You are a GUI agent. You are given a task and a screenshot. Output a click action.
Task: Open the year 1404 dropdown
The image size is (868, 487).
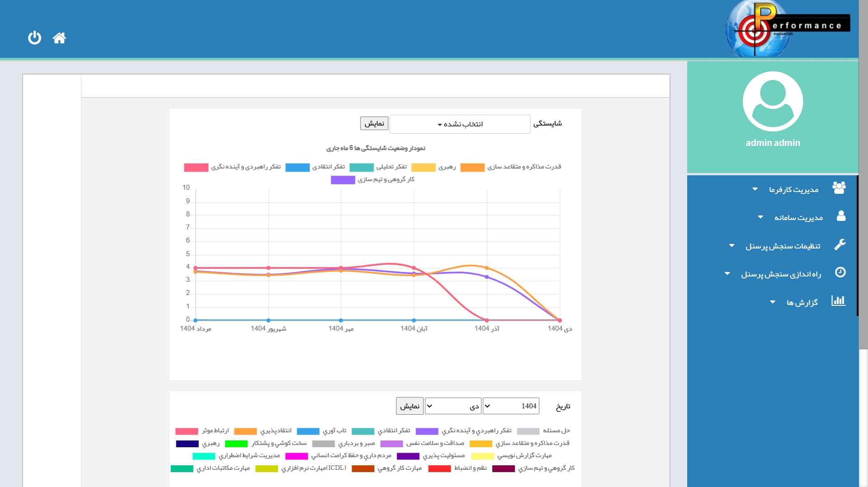tap(510, 406)
